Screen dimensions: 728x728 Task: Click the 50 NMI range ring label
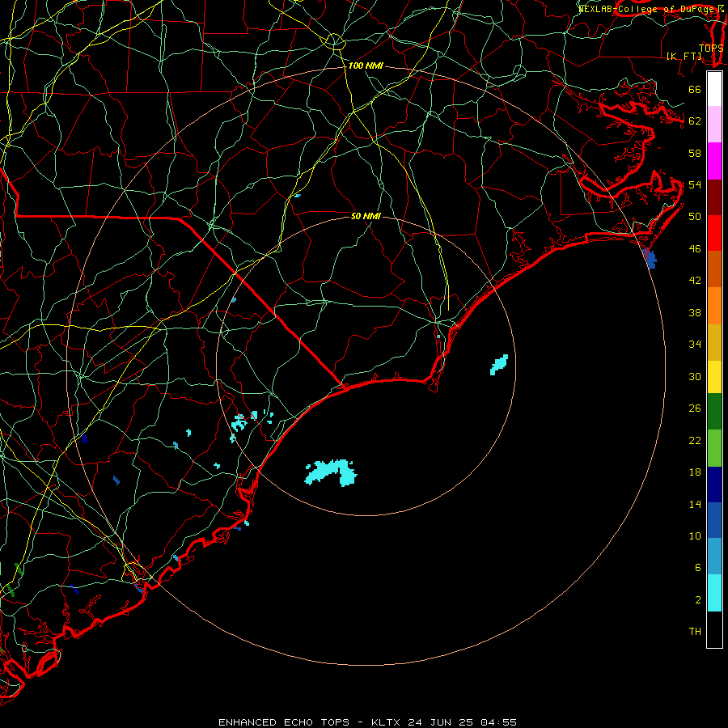pos(366,216)
